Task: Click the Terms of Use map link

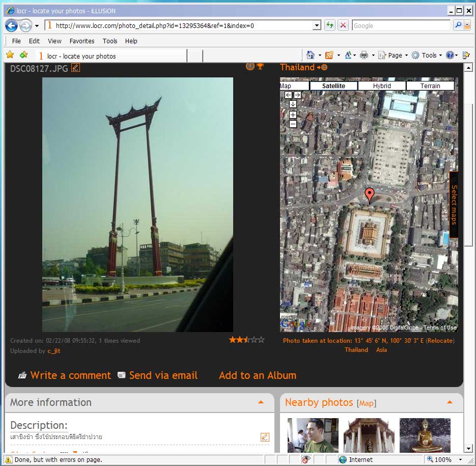Action: tap(440, 328)
